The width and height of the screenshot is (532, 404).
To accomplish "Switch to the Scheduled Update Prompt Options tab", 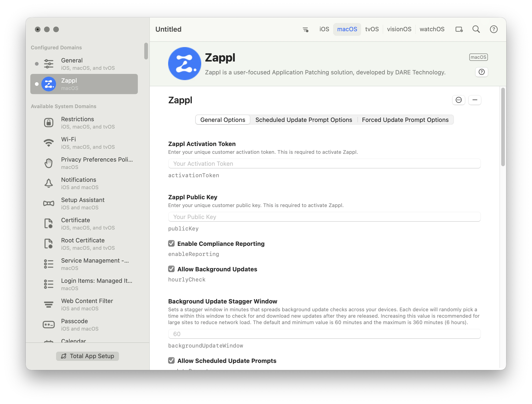I will [303, 120].
